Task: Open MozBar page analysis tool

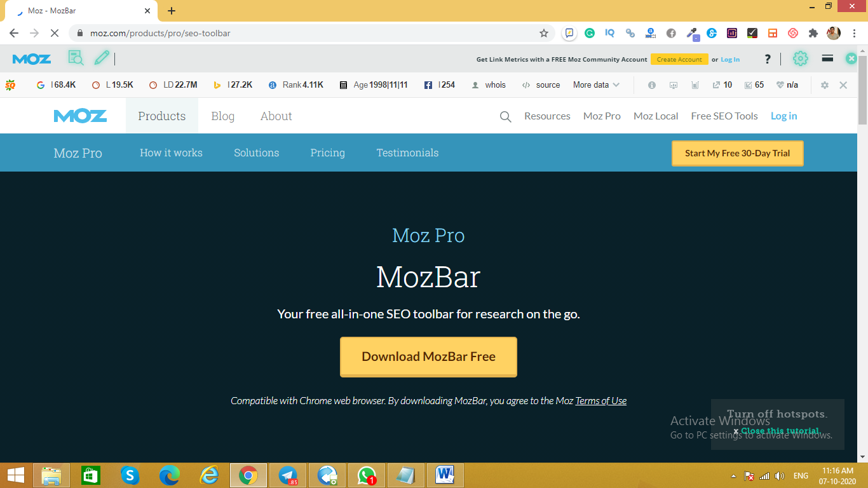Action: point(76,58)
